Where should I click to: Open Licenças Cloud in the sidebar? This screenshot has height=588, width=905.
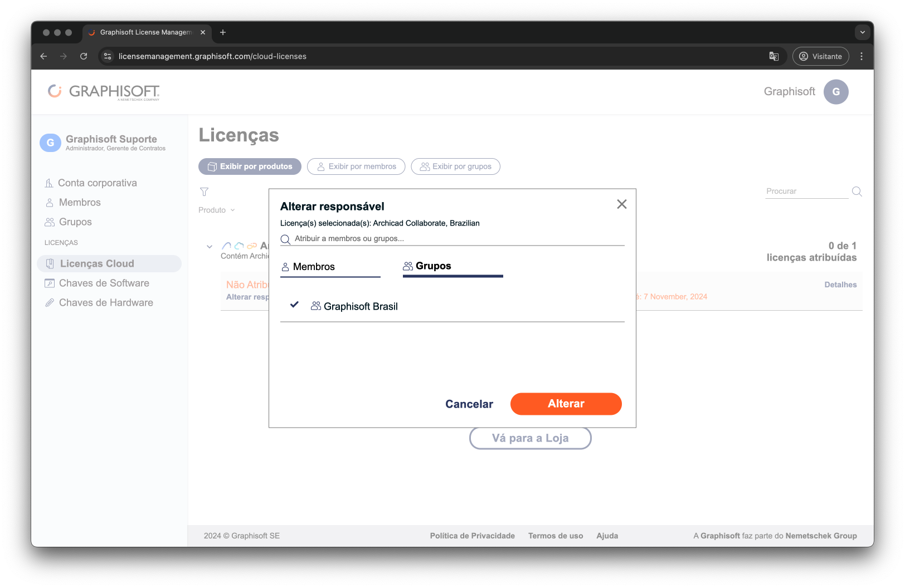(x=109, y=263)
